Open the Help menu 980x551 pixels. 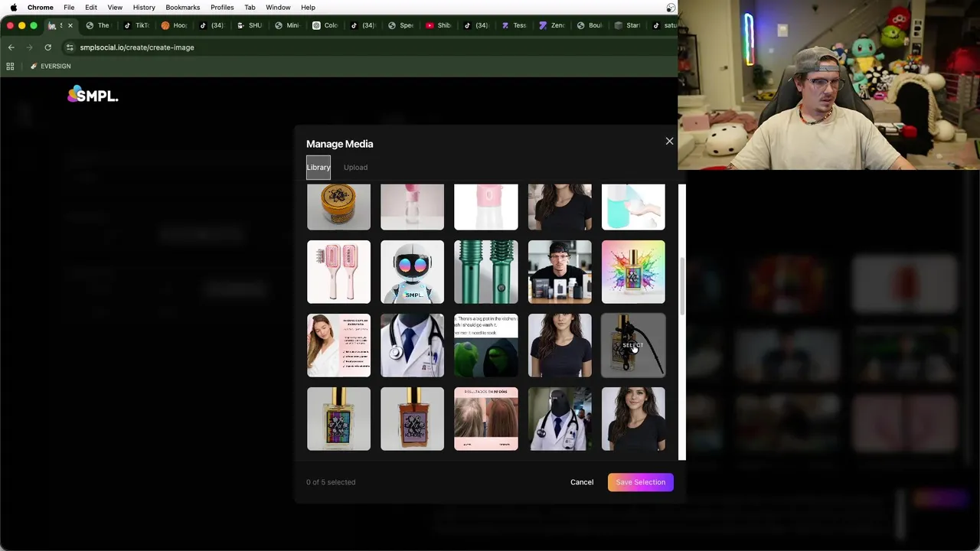click(x=308, y=8)
